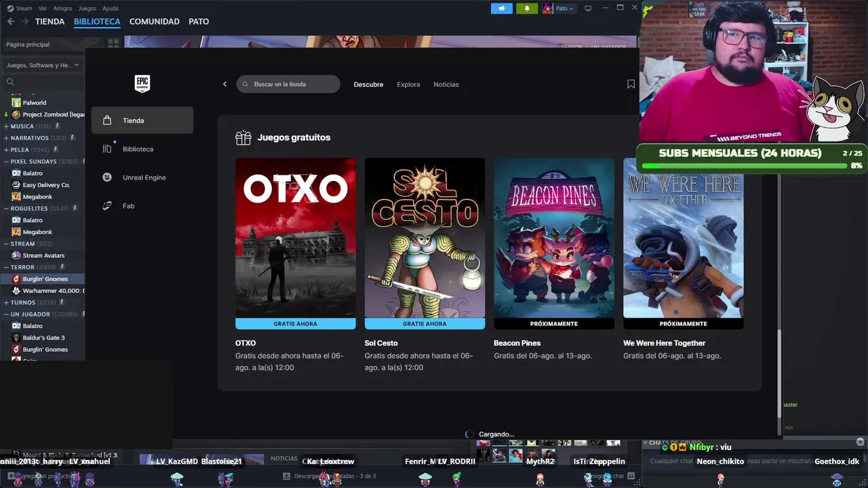The width and height of the screenshot is (868, 488).
Task: Switch to Steam's COMUNIDAD section
Action: click(x=155, y=22)
